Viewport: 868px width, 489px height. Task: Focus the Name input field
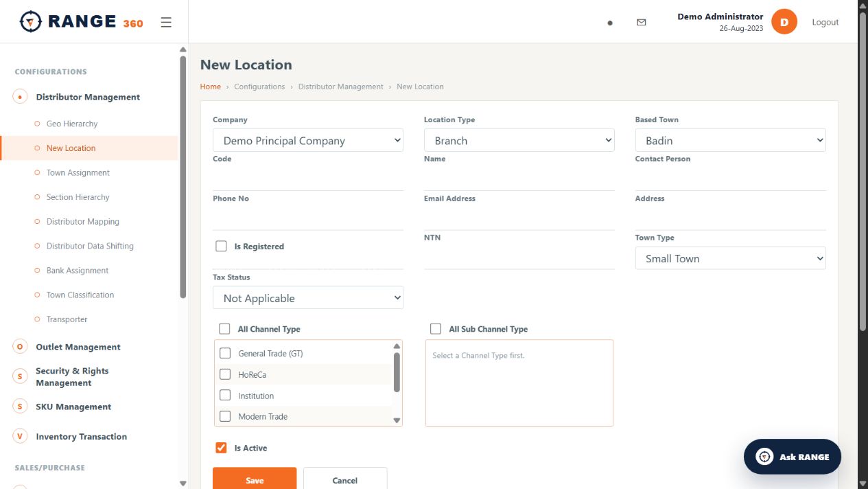point(519,179)
